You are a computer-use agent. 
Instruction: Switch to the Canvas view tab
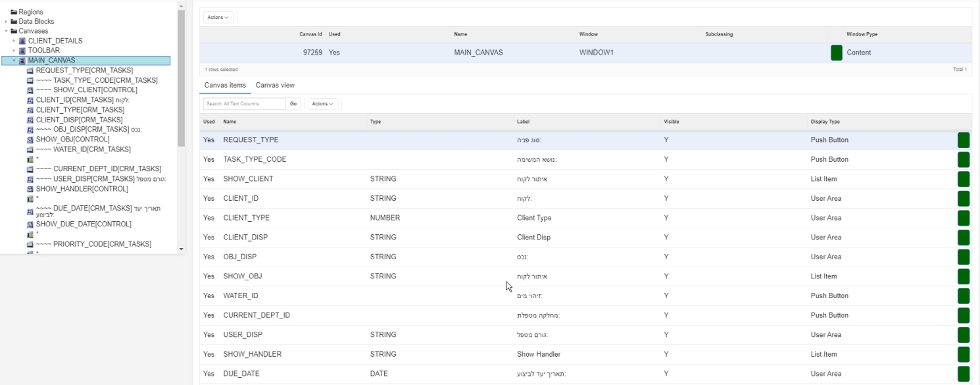coord(275,85)
